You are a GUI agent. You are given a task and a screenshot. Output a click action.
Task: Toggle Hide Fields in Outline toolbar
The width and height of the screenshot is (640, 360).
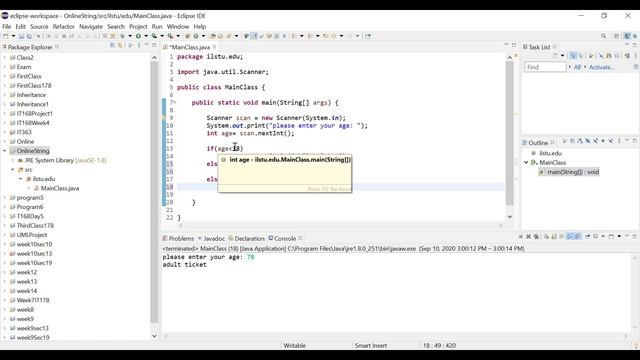point(588,141)
